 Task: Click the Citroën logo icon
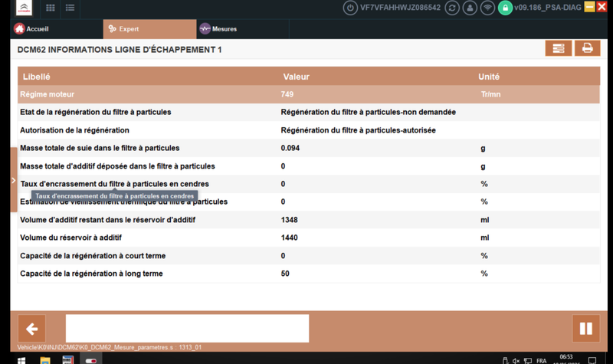tap(24, 8)
